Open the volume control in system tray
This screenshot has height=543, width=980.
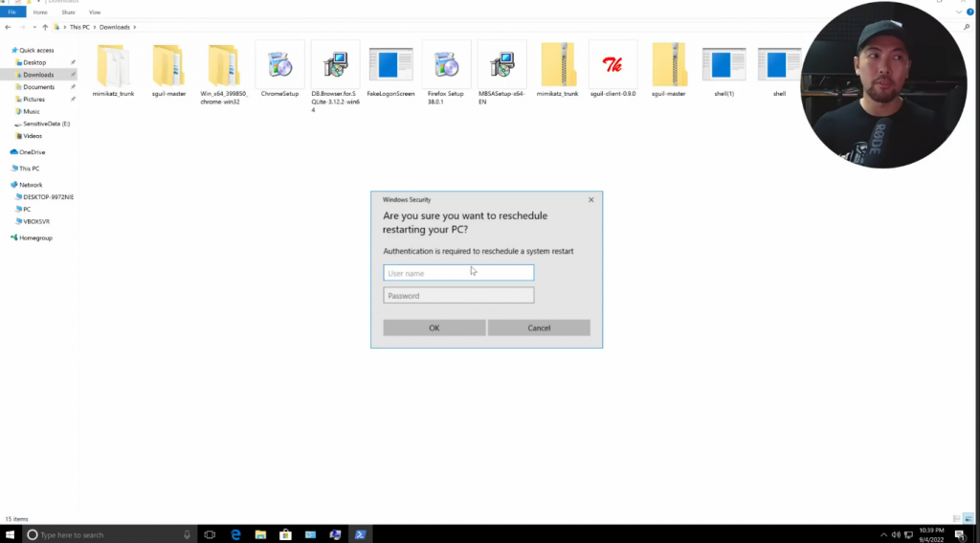pyautogui.click(x=896, y=535)
